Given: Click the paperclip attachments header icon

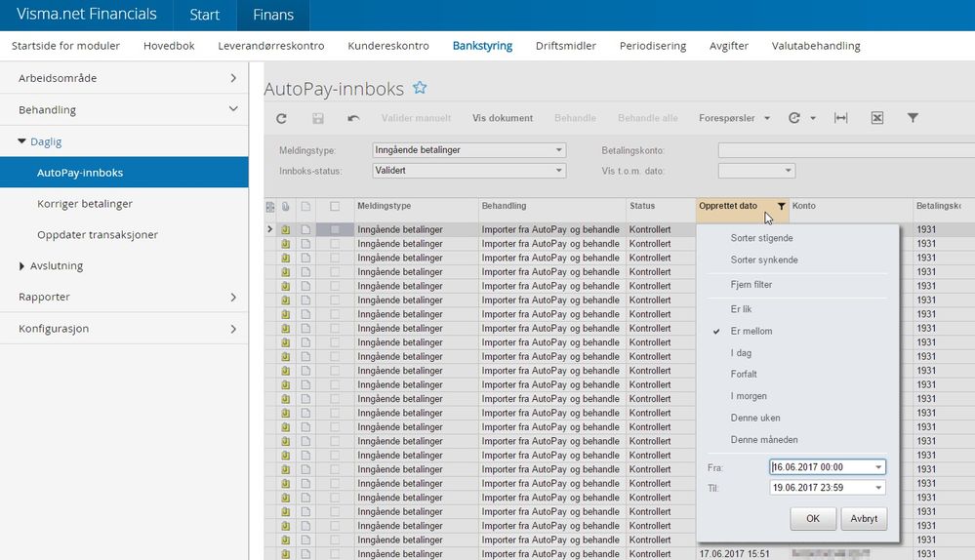Looking at the screenshot, I should (285, 207).
